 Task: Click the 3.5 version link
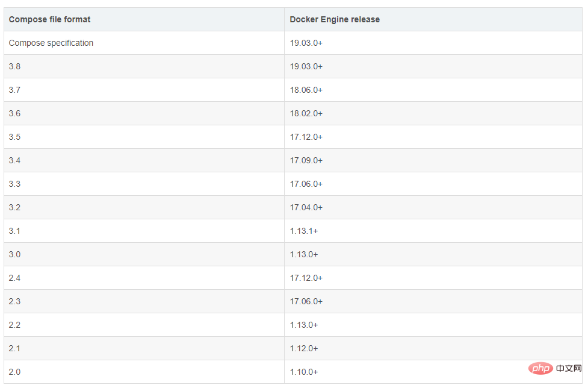click(x=14, y=137)
